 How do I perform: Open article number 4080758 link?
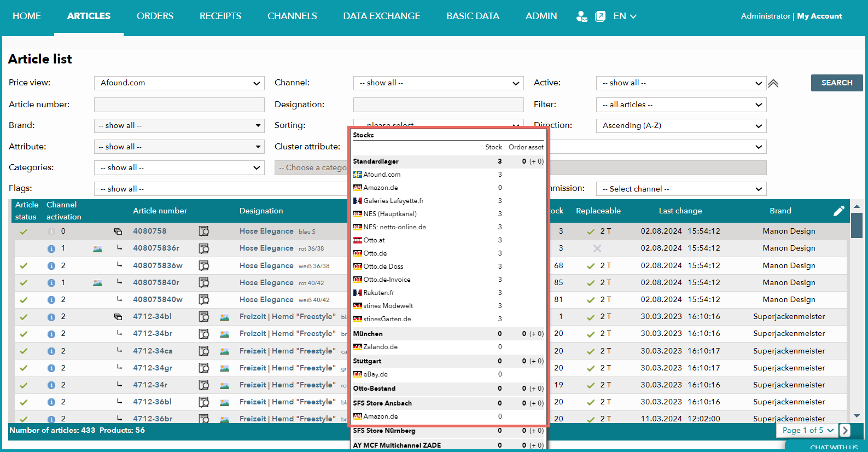click(x=150, y=231)
